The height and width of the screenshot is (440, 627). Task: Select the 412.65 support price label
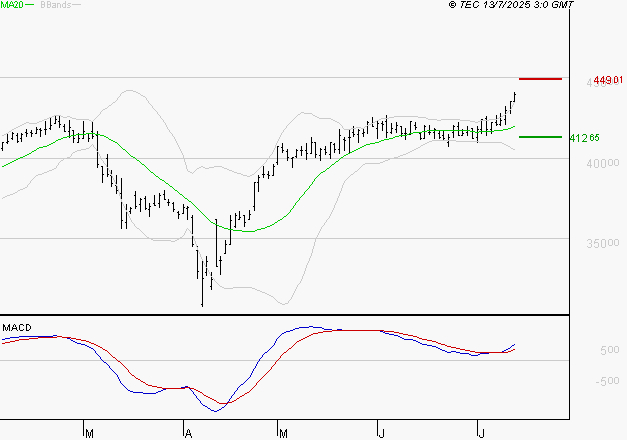[x=583, y=138]
